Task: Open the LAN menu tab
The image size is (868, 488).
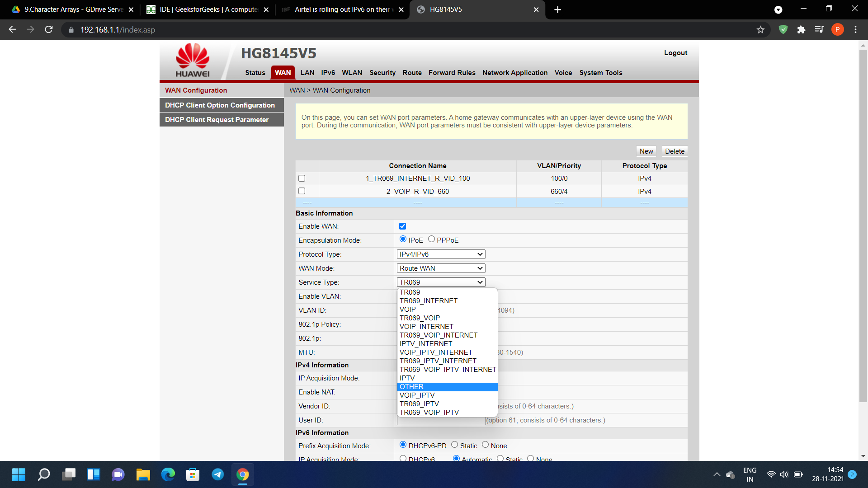Action: (307, 73)
